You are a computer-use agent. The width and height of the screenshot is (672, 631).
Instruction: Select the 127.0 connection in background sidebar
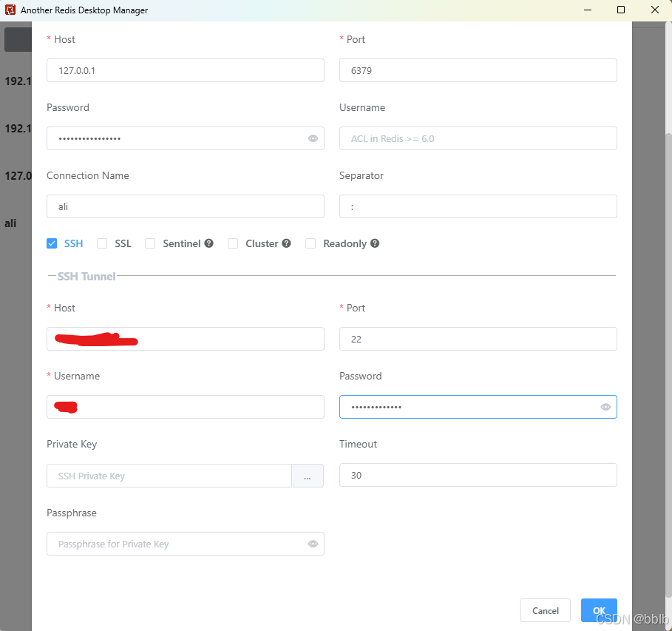[x=18, y=176]
